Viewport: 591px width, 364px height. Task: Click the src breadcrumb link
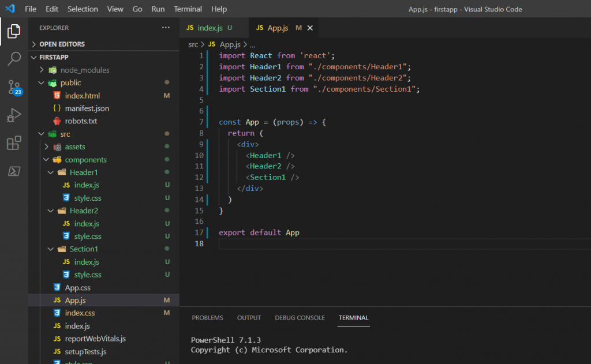tap(193, 44)
